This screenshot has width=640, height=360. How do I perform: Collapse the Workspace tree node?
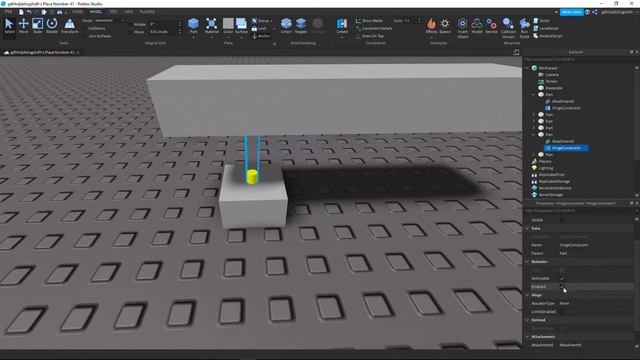click(527, 68)
